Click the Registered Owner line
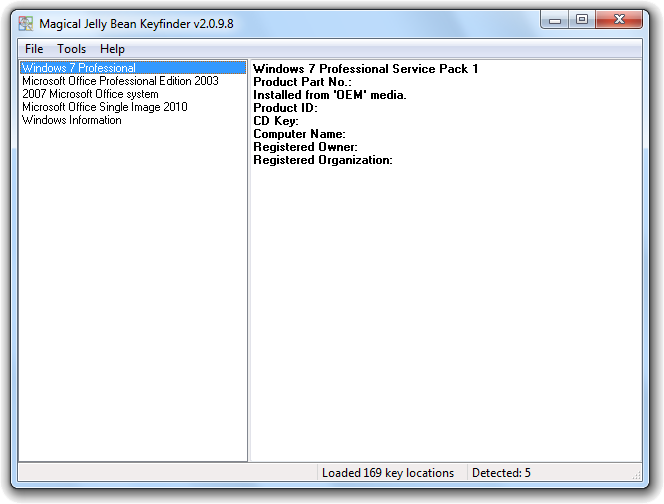 [305, 147]
